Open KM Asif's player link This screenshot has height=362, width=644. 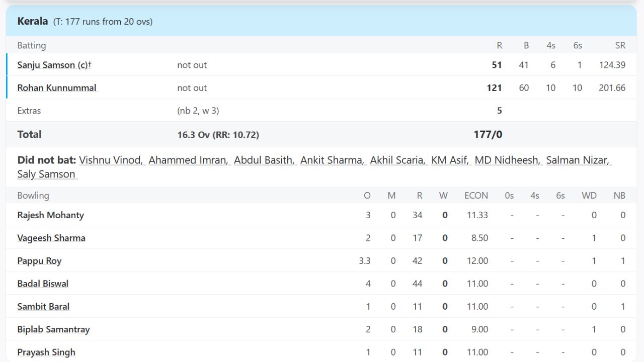449,160
